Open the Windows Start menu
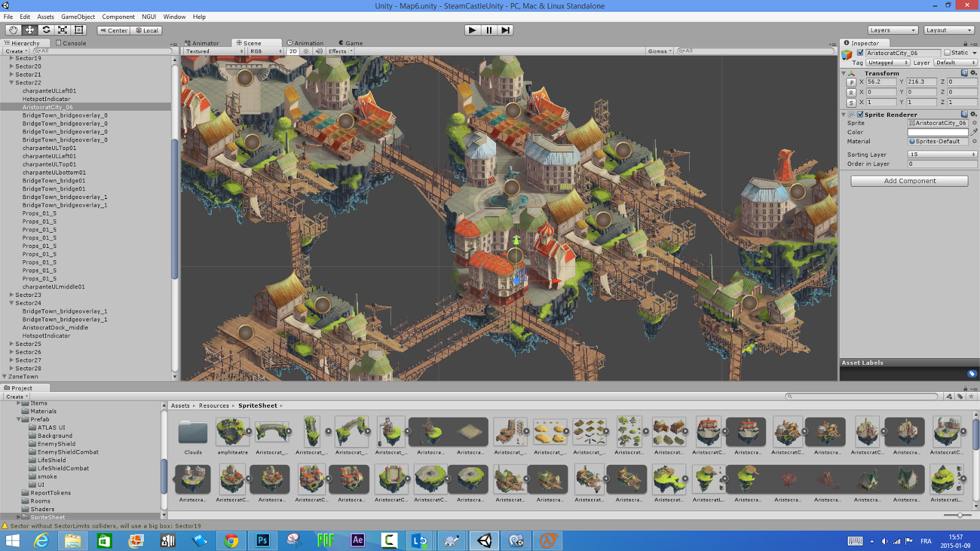The width and height of the screenshot is (980, 551). (x=12, y=541)
